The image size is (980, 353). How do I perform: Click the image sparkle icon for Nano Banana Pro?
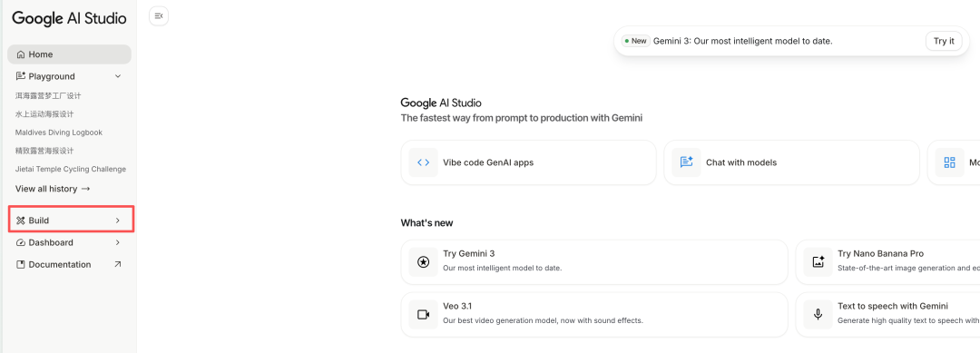818,261
